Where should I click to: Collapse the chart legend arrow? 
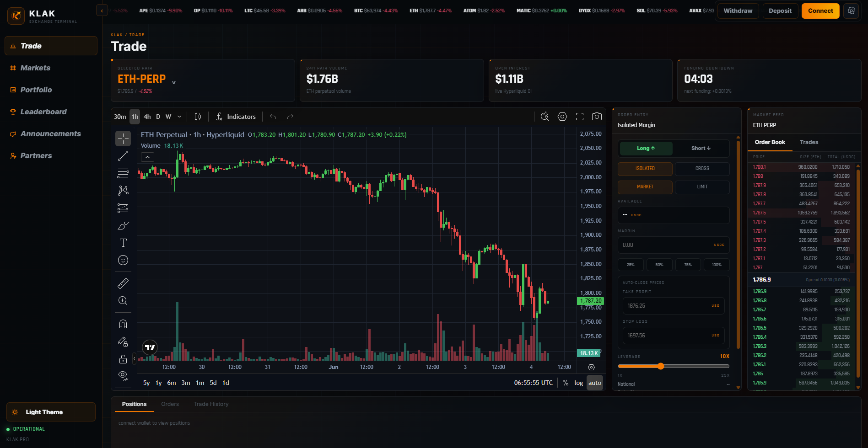pyautogui.click(x=147, y=157)
